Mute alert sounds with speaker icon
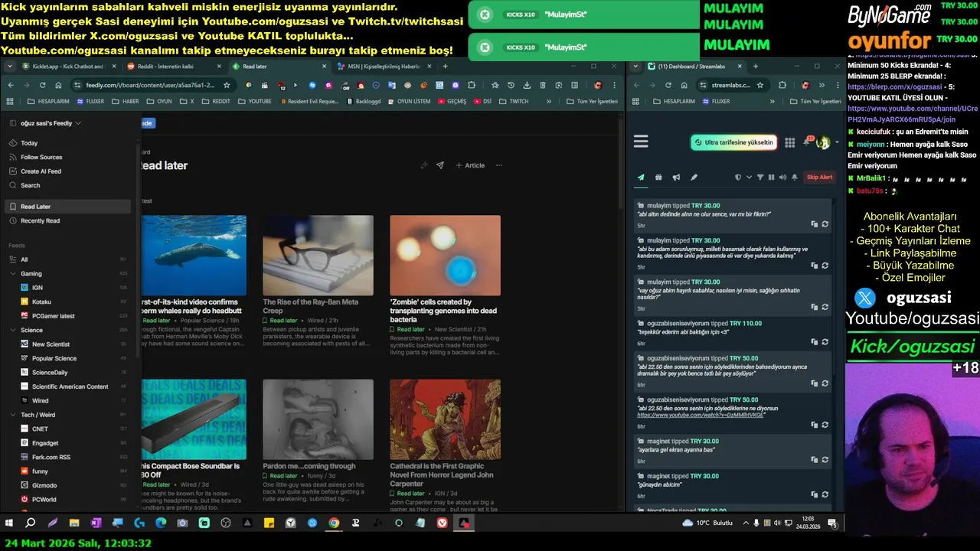Viewport: 980px width, 551px height. click(x=782, y=178)
